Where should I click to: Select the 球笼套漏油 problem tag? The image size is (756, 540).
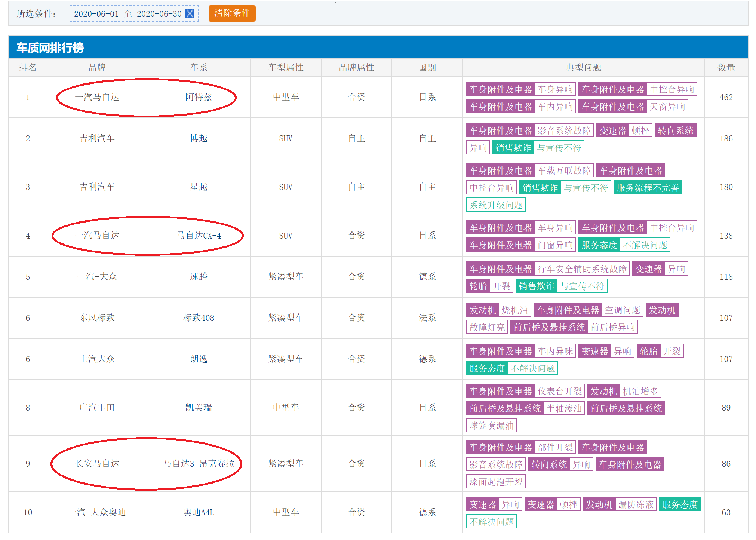tap(492, 426)
